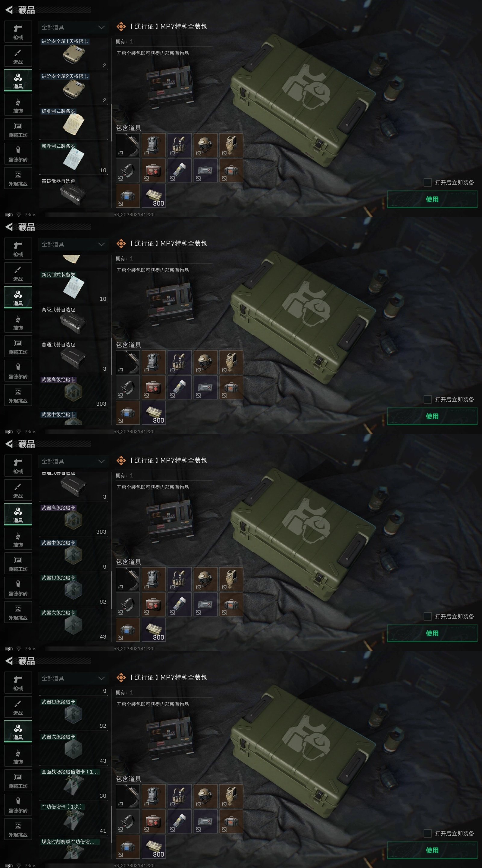The width and height of the screenshot is (482, 868).
Task: Select the 进阶安全箱1天权限卡 item
Action: (x=74, y=53)
